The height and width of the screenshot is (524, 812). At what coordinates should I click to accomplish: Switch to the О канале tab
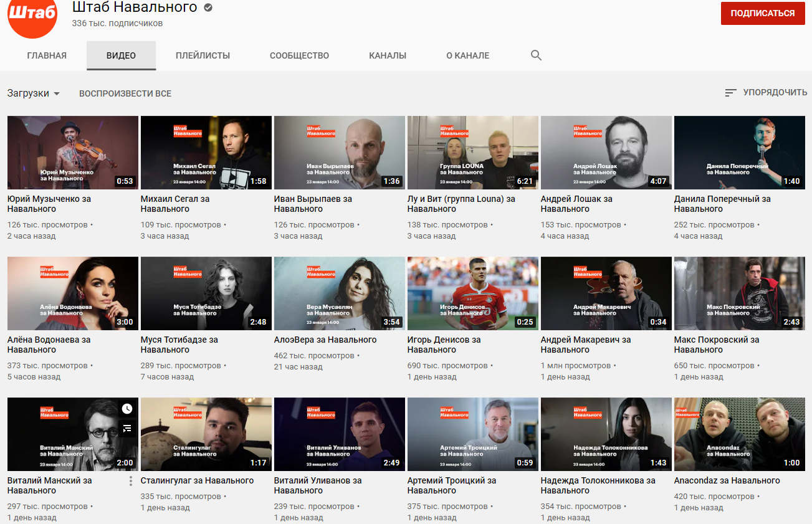[467, 55]
